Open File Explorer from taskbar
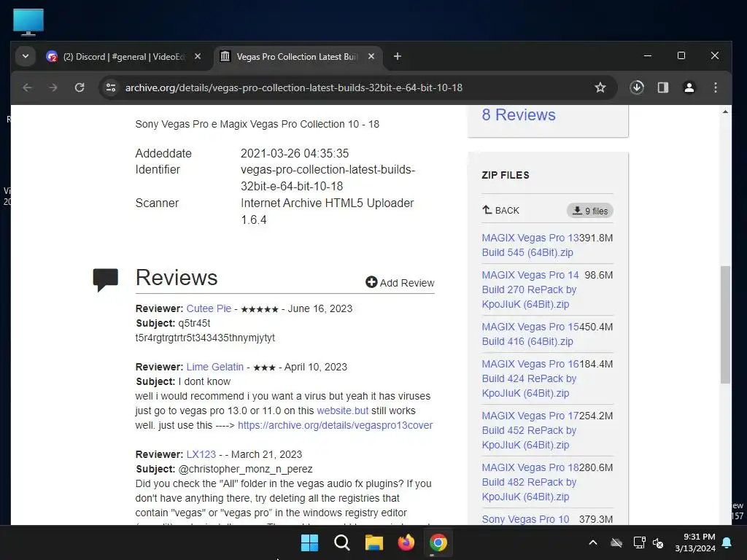The width and height of the screenshot is (747, 560). [374, 542]
